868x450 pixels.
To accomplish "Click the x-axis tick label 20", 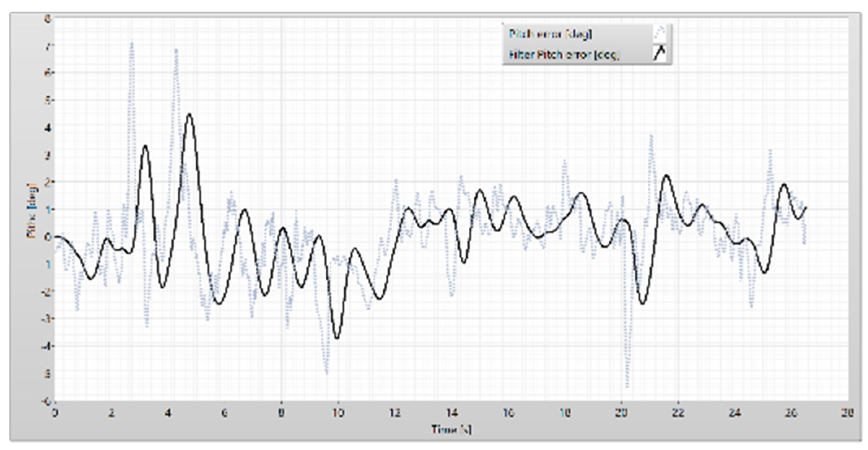I will pos(621,413).
